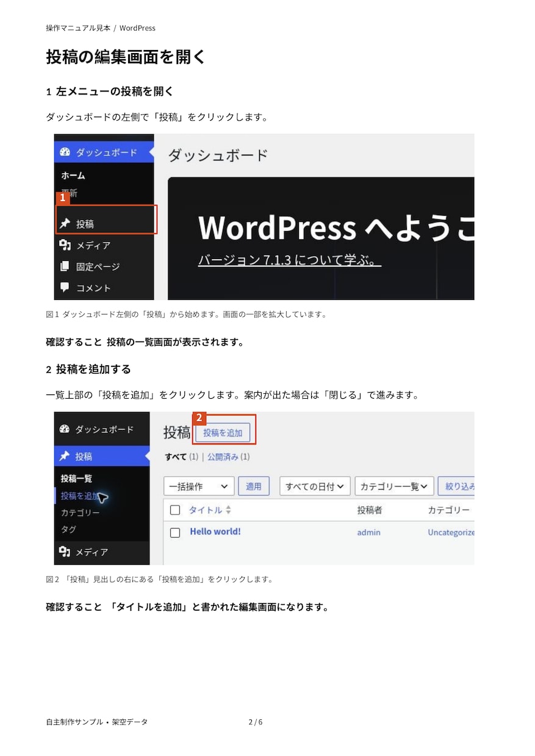Click the 2 投稿を追加する step heading
The width and height of the screenshot is (535, 756).
[88, 369]
